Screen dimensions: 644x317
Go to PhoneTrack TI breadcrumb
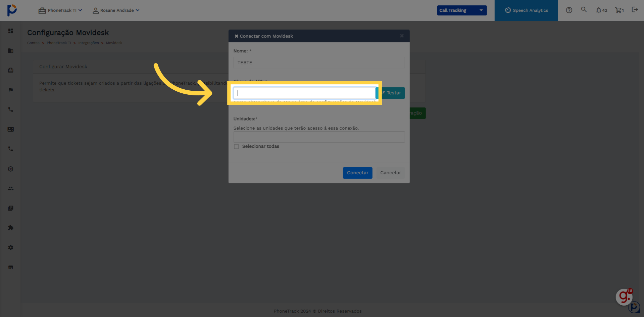tap(59, 43)
